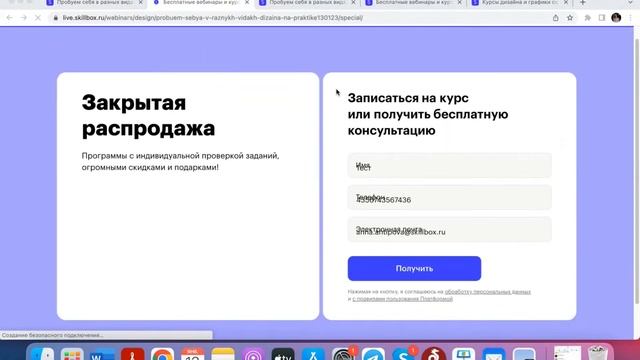Open Notes from the Dock
Image resolution: width=640 pixels, height=360 pixels.
coord(222,354)
